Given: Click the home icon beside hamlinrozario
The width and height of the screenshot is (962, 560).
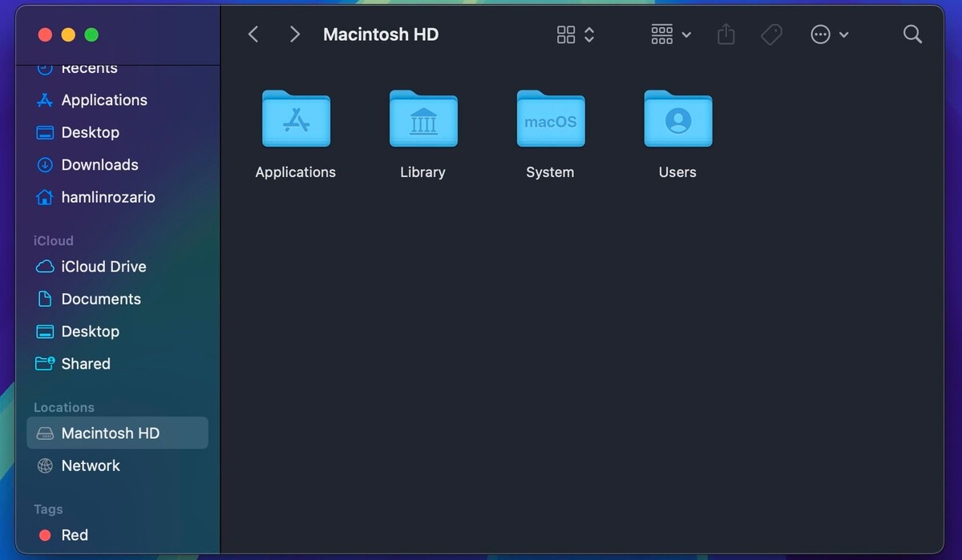Looking at the screenshot, I should click(x=45, y=197).
